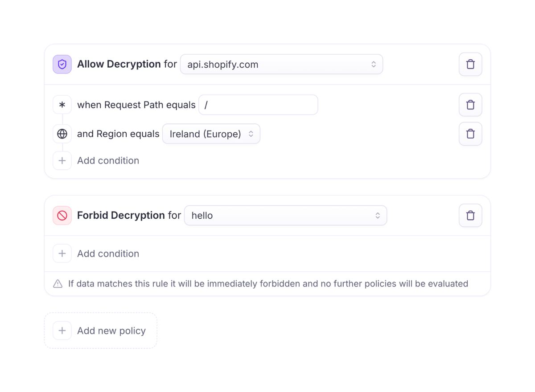Click the Add condition link in Allow Decryption
Viewport: 535px width, 392px height.
108,160
